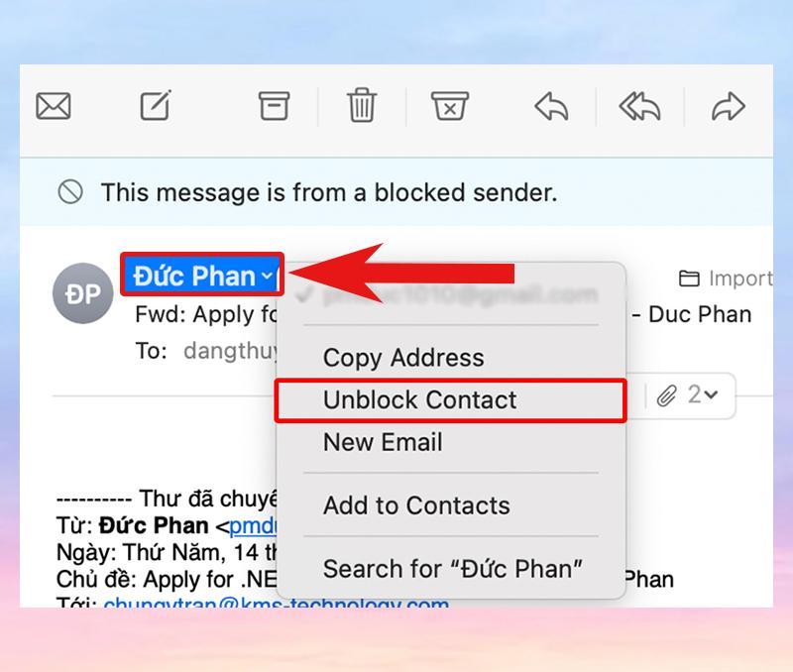Move message to Junk
Screen dimensions: 793x672
pyautogui.click(x=450, y=106)
